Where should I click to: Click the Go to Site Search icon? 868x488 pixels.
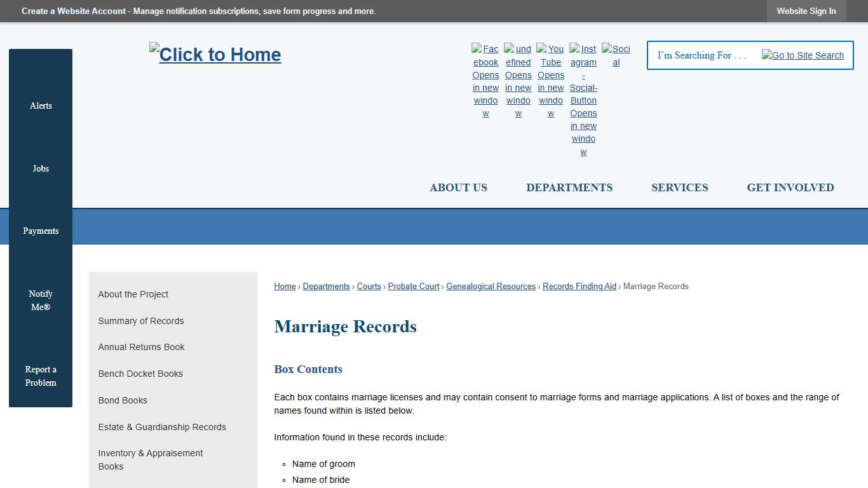pyautogui.click(x=803, y=55)
